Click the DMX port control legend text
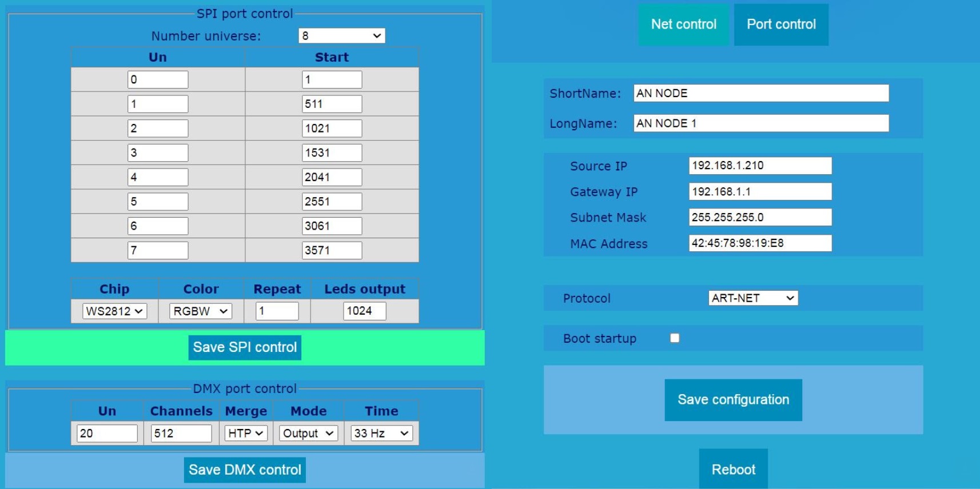Image resolution: width=980 pixels, height=489 pixels. tap(245, 388)
